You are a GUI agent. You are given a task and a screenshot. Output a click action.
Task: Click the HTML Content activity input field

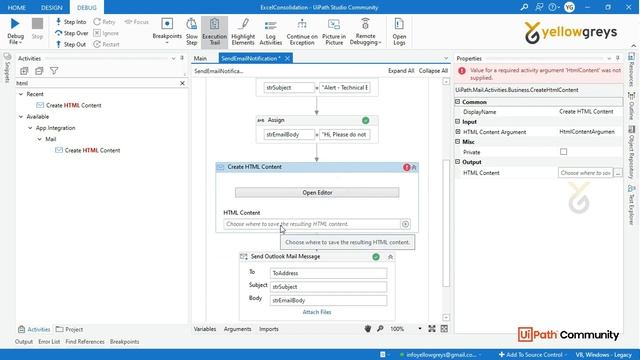tap(312, 224)
